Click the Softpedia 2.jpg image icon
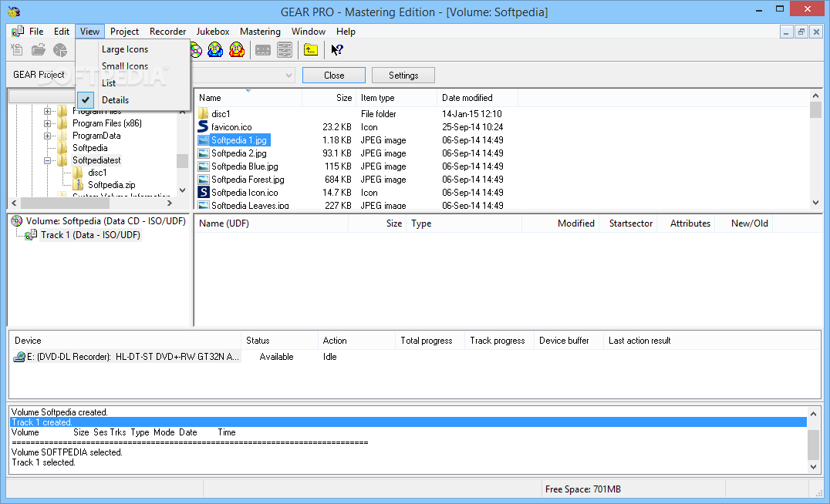 pos(204,153)
